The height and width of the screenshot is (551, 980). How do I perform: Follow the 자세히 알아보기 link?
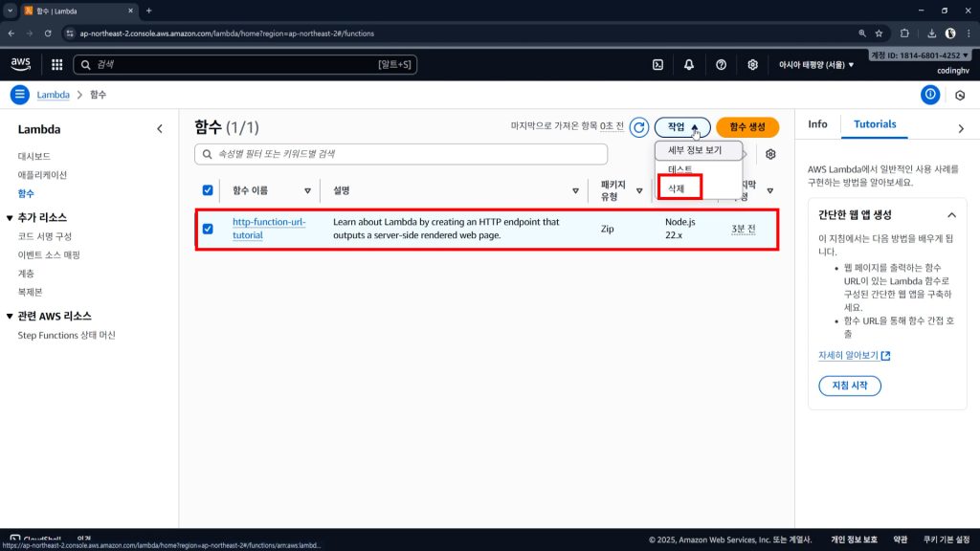click(x=848, y=356)
